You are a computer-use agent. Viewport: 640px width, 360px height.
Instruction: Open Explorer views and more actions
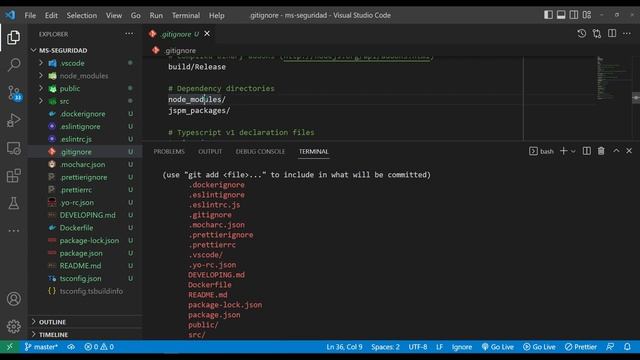[x=129, y=34]
